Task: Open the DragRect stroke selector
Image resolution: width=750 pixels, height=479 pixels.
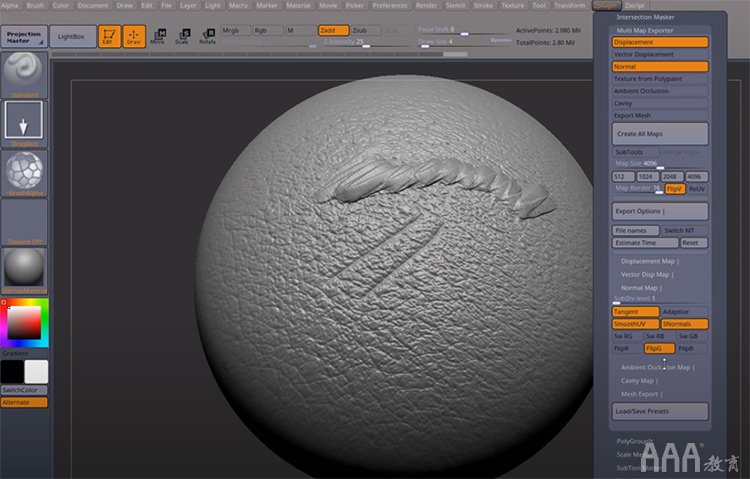Action: 24,123
